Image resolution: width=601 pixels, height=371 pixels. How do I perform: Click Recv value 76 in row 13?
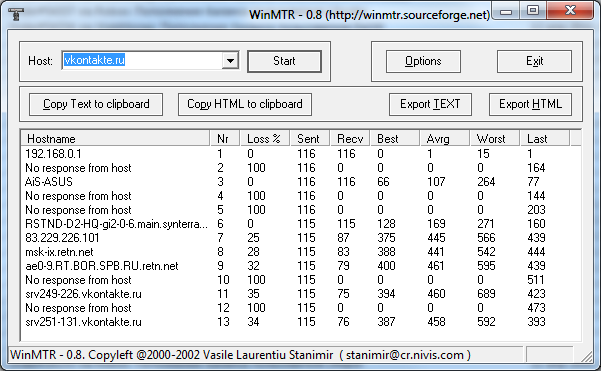click(343, 322)
